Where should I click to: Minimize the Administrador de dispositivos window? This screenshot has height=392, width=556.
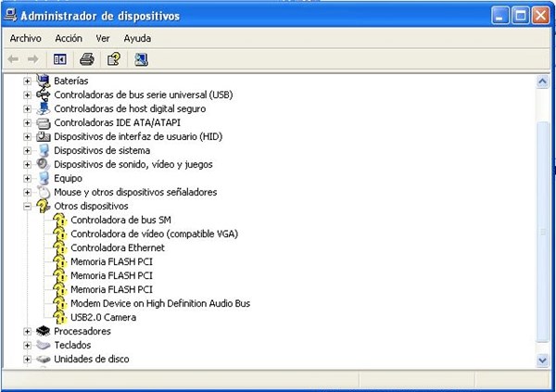pos(500,16)
